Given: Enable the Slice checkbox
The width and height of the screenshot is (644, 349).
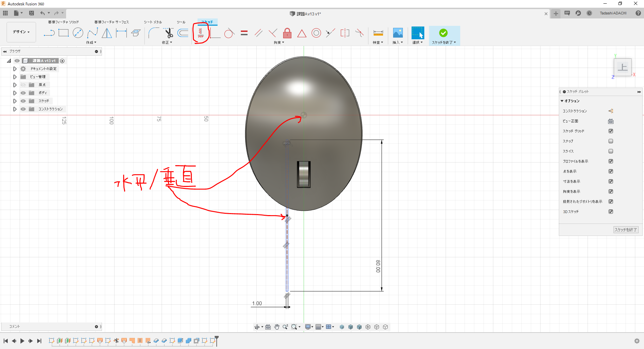Looking at the screenshot, I should (x=611, y=151).
